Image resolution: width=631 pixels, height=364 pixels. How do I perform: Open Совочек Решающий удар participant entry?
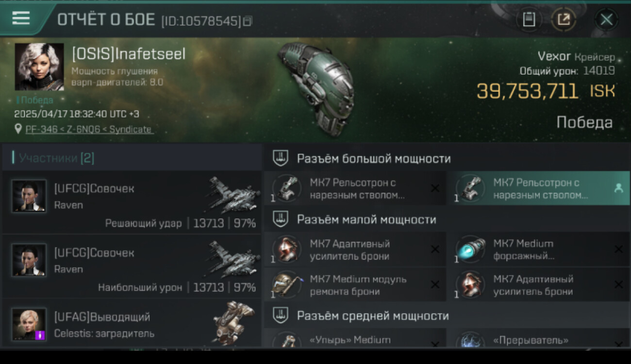coord(132,202)
